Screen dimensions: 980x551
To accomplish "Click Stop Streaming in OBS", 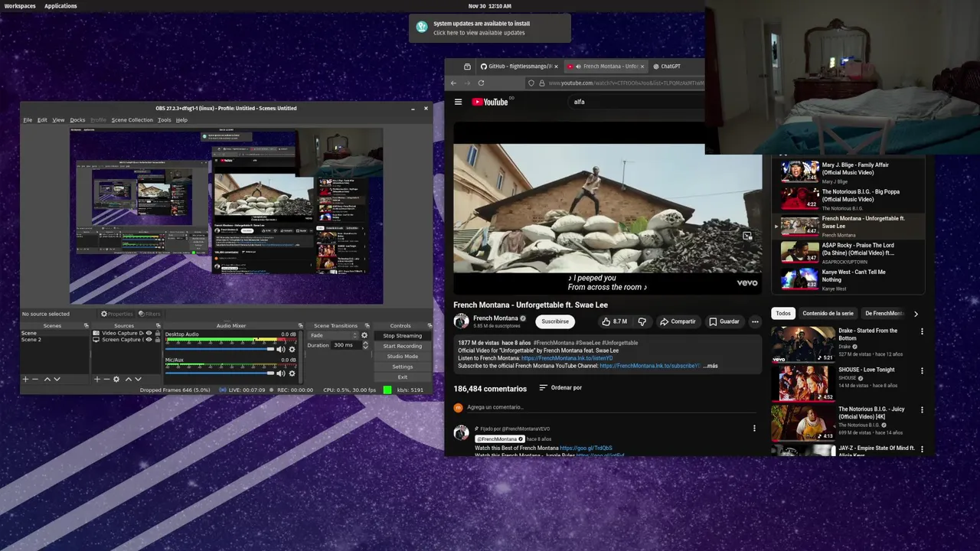I will pyautogui.click(x=402, y=335).
